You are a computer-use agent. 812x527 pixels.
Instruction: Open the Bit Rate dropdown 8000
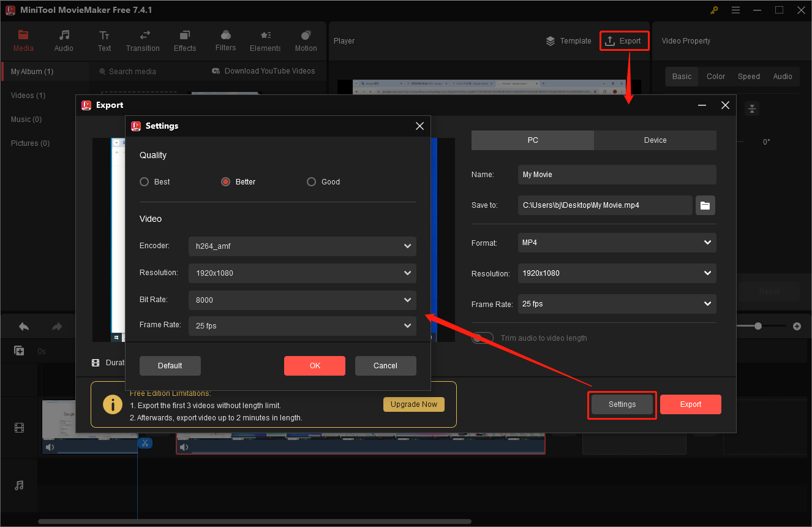303,300
